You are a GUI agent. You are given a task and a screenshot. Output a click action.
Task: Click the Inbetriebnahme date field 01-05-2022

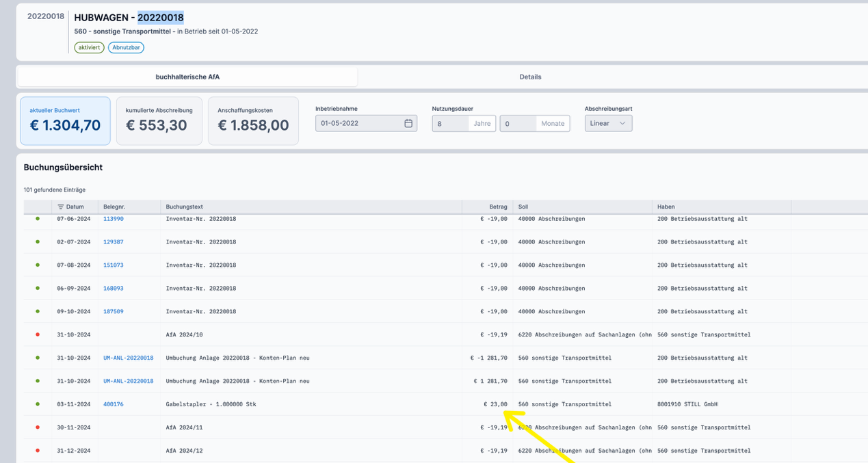358,124
